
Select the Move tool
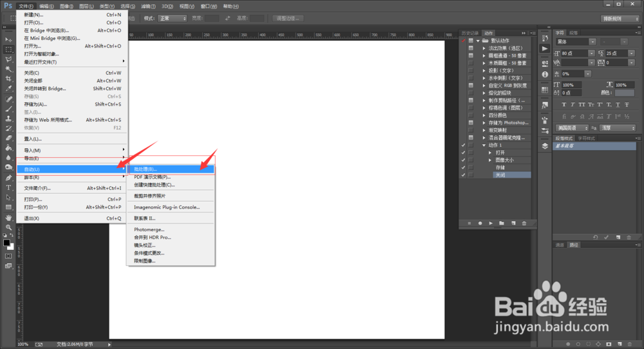[8, 40]
